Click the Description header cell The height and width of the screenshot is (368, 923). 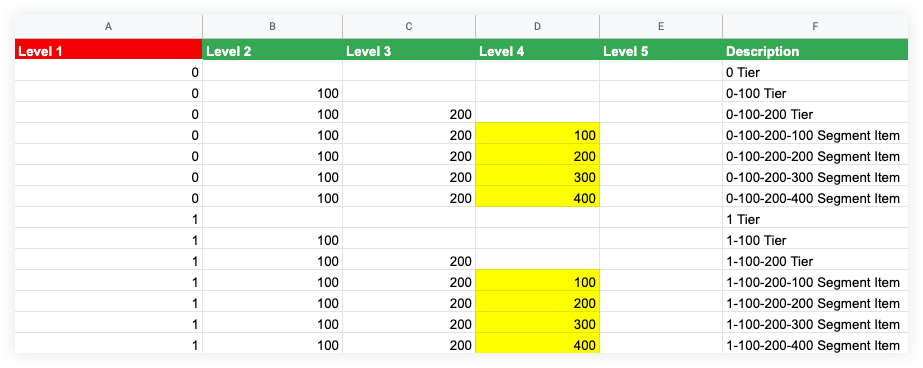815,49
